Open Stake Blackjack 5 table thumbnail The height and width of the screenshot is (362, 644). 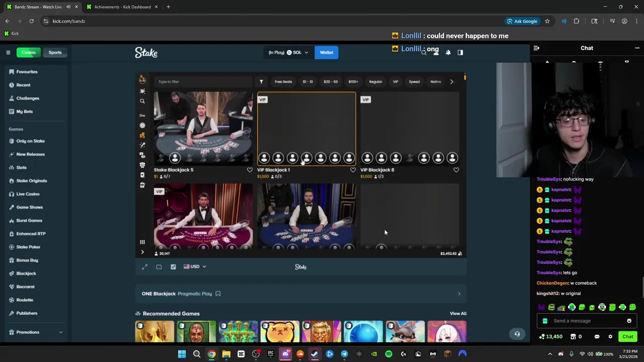(x=203, y=128)
